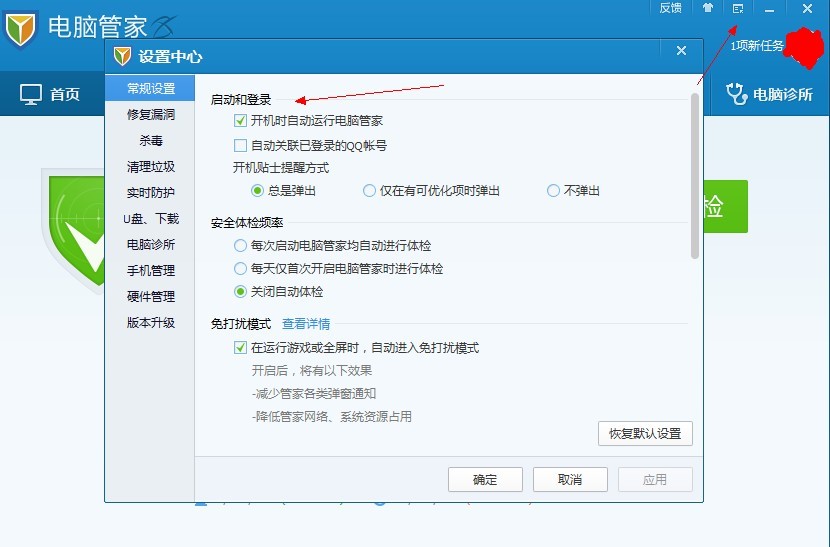This screenshot has height=547, width=830.
Task: Click the 电脑诊所 stethoscope icon
Action: (736, 94)
